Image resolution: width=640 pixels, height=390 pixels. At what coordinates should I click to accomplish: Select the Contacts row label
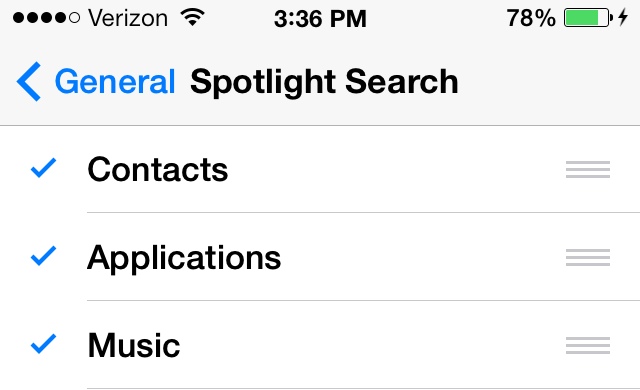click(x=158, y=169)
